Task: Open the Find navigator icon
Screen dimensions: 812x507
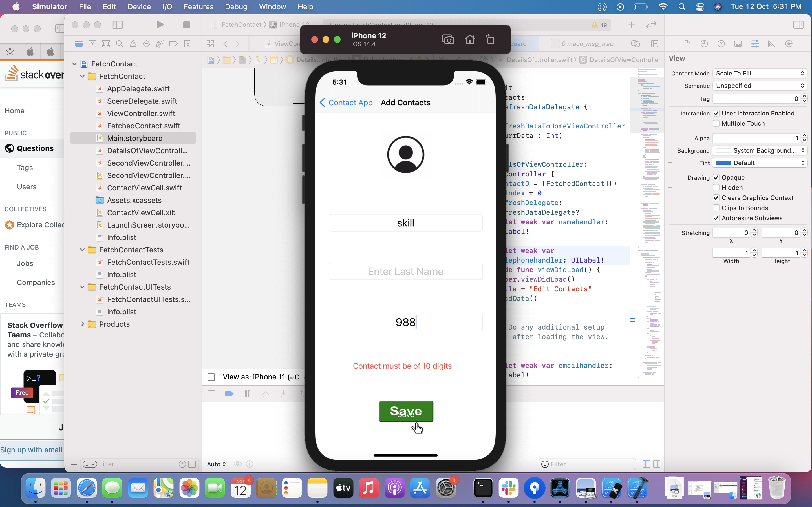Action: (x=120, y=44)
